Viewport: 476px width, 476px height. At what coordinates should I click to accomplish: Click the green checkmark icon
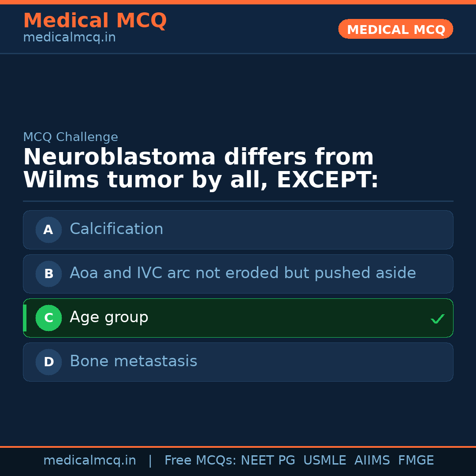coord(437,319)
